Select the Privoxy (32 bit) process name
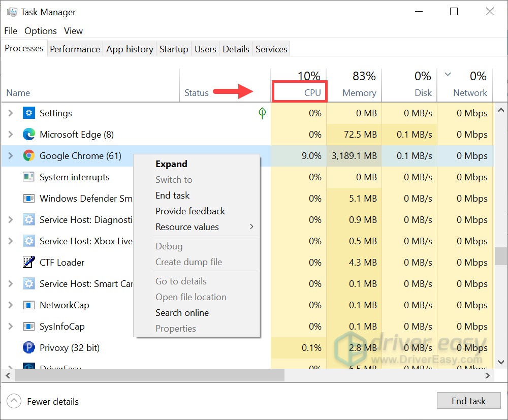This screenshot has height=420, width=508. point(69,348)
